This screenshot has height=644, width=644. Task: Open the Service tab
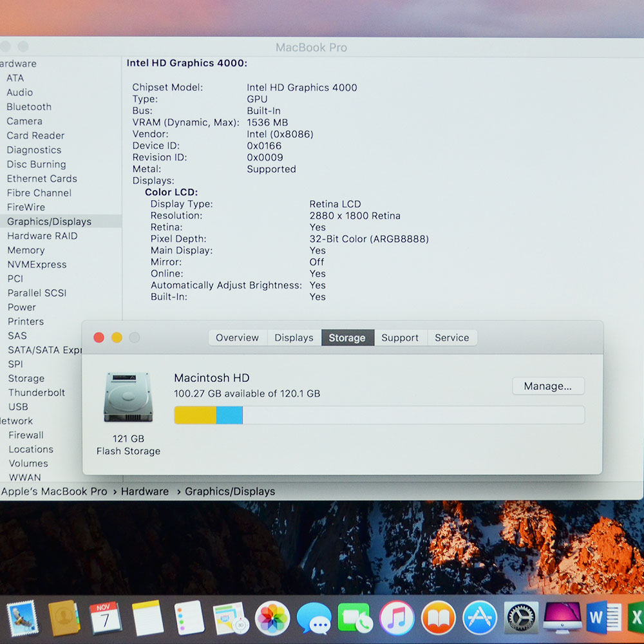pyautogui.click(x=452, y=337)
